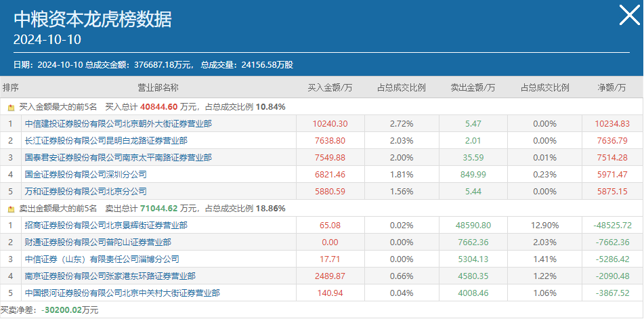Click the buy amount 65.08 cell

[x=330, y=226]
